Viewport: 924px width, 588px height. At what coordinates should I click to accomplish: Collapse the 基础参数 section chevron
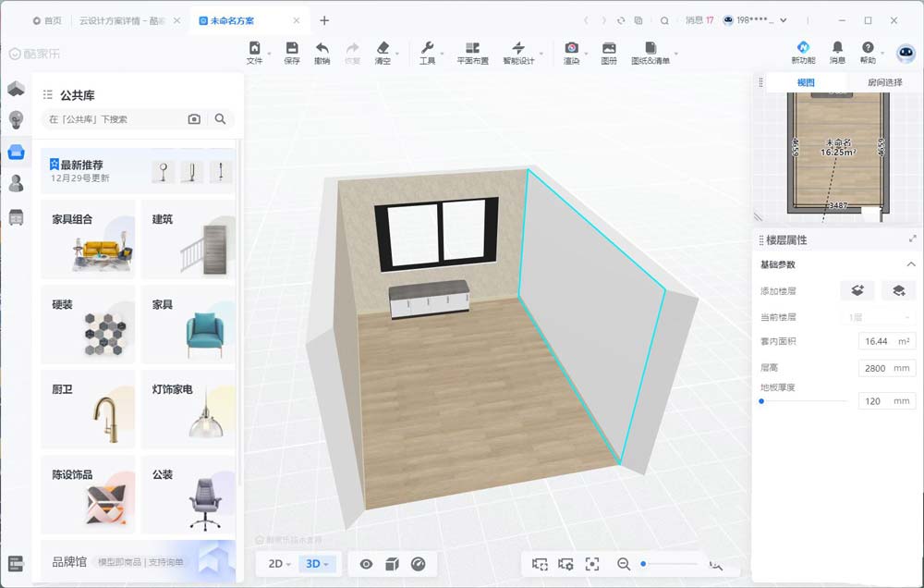[x=910, y=264]
